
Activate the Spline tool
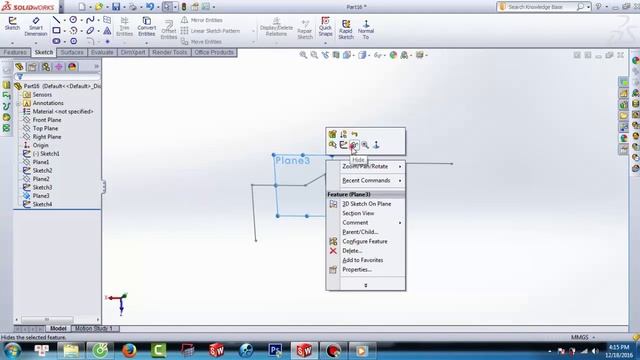point(90,20)
